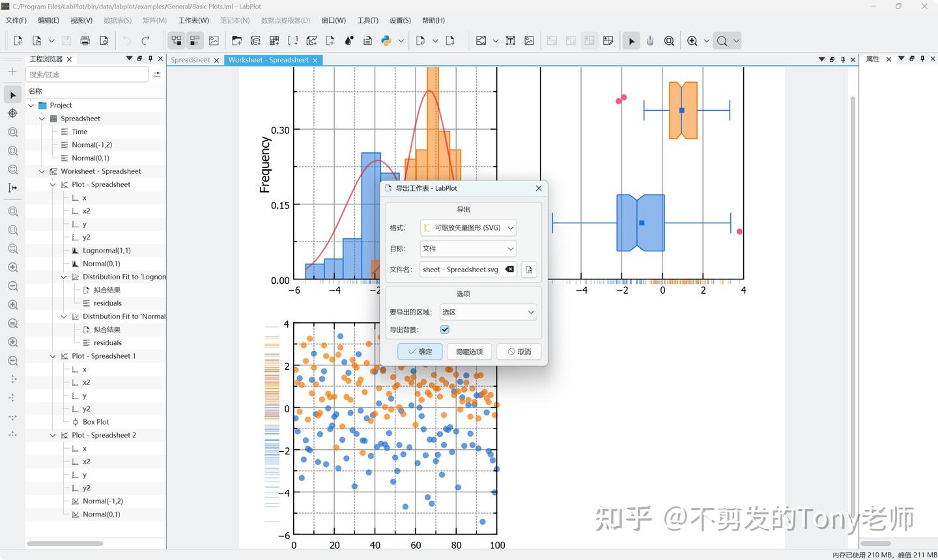Viewport: 938px width, 560px height.
Task: Toggle the Project Explorer panel button
Action: 177,40
